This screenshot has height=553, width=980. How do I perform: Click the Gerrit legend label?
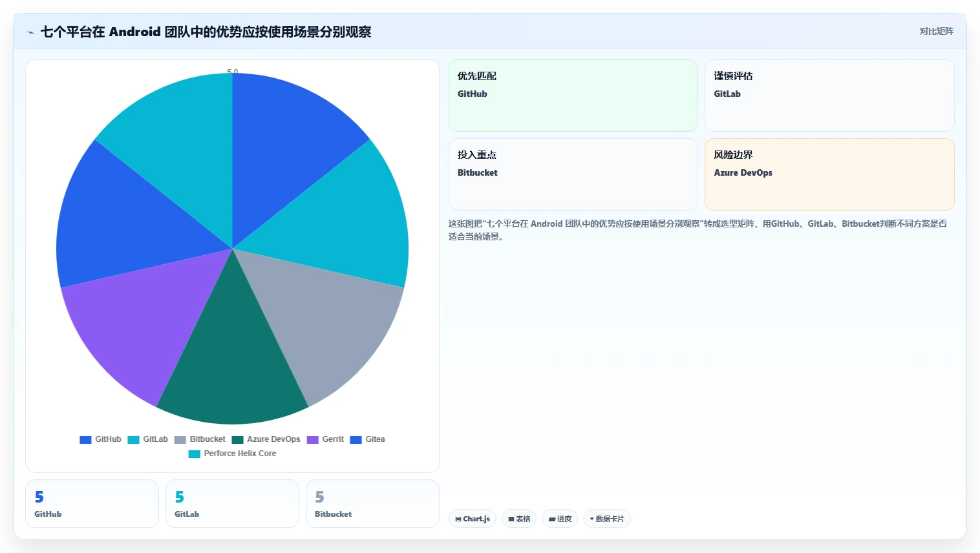click(x=333, y=439)
